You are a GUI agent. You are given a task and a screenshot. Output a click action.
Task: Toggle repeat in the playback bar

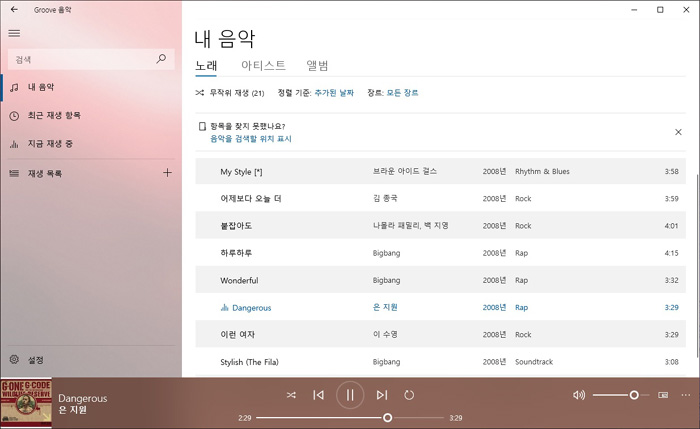pyautogui.click(x=409, y=395)
